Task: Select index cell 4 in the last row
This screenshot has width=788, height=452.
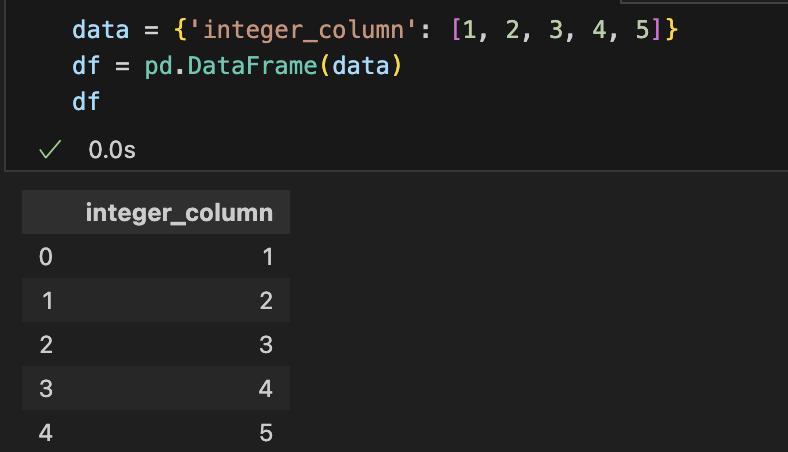Action: [46, 433]
